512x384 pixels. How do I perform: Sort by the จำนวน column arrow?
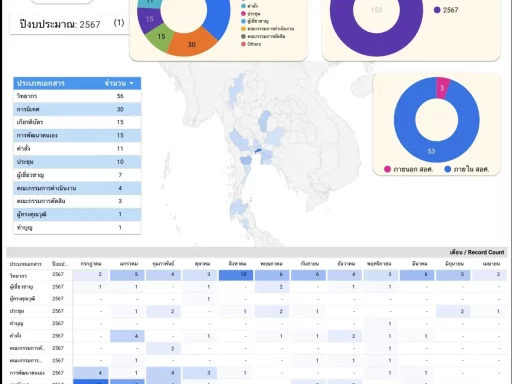tap(132, 83)
